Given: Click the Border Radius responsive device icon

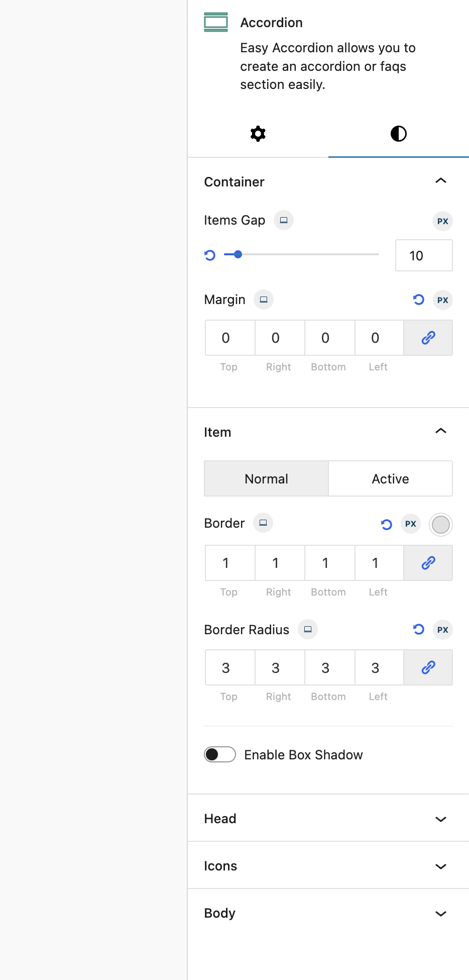Looking at the screenshot, I should click(308, 629).
